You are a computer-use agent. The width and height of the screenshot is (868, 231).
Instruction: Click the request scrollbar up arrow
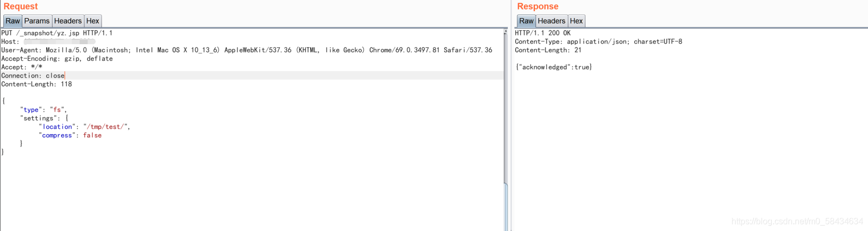(x=505, y=32)
